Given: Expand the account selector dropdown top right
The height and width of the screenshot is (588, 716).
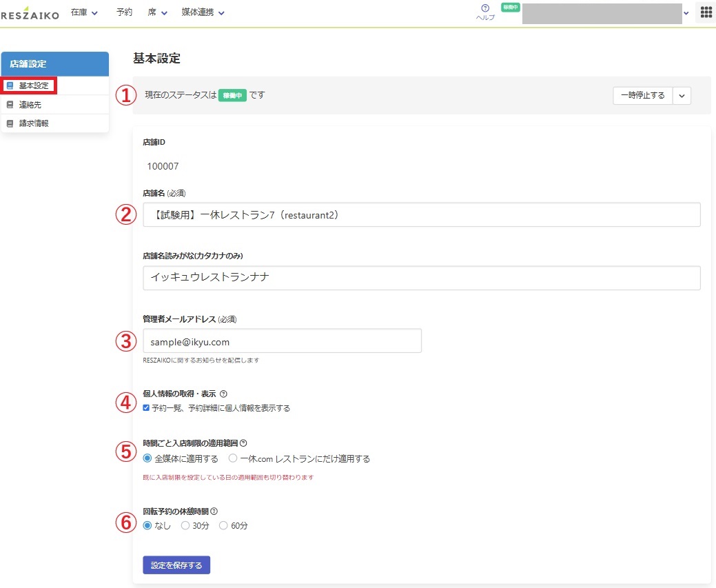Looking at the screenshot, I should pyautogui.click(x=686, y=12).
